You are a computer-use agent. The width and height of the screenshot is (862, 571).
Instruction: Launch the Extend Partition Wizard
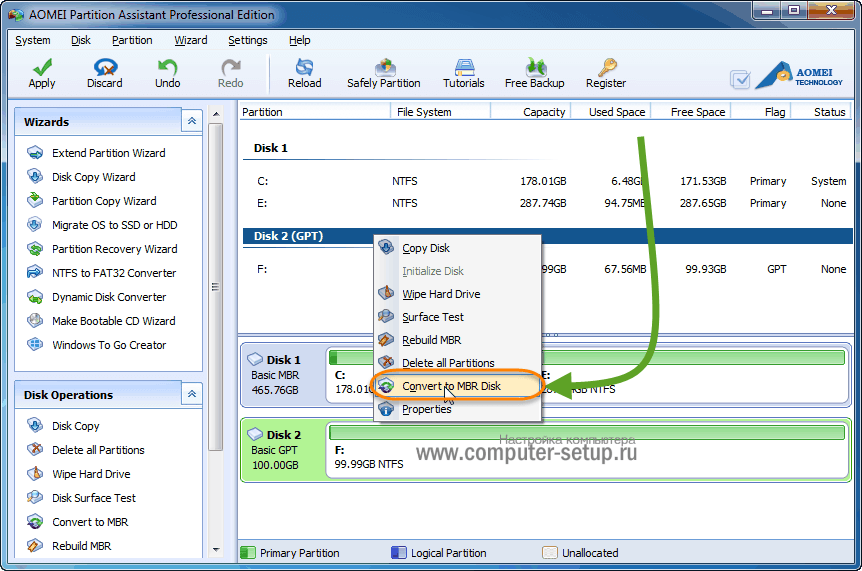(x=108, y=153)
